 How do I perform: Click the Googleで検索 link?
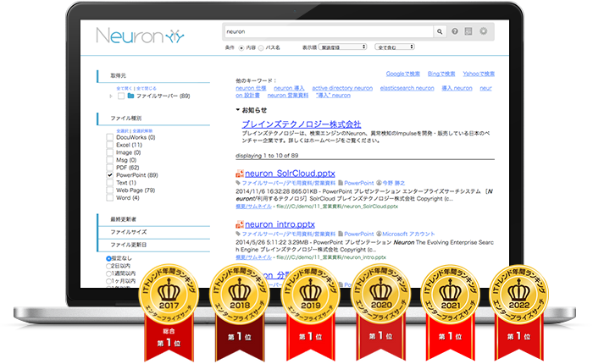pyautogui.click(x=402, y=74)
